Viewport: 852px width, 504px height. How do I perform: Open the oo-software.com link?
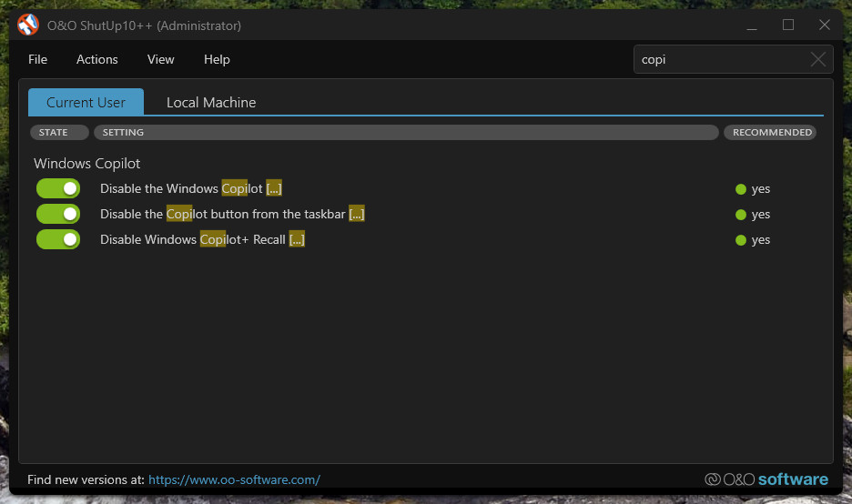(x=234, y=479)
